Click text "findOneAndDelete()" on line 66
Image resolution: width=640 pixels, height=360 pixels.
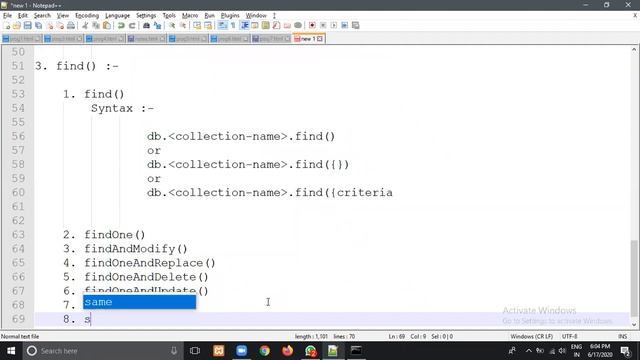pyautogui.click(x=146, y=277)
